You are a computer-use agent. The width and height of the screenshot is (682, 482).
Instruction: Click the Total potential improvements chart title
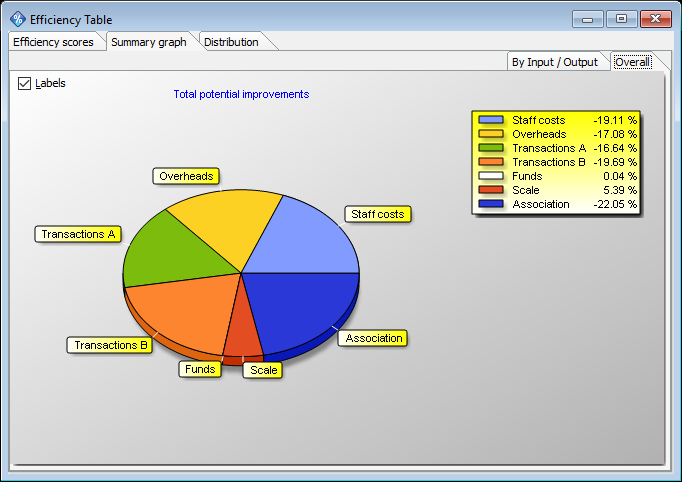pyautogui.click(x=241, y=94)
